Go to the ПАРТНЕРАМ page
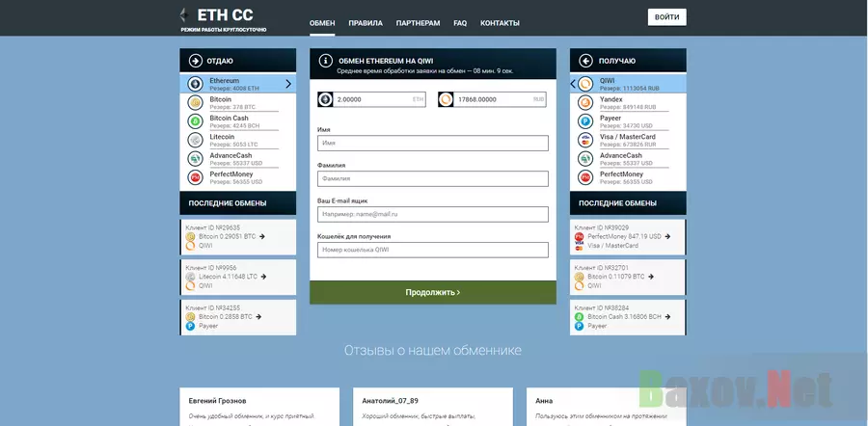This screenshot has width=868, height=426. pyautogui.click(x=418, y=23)
